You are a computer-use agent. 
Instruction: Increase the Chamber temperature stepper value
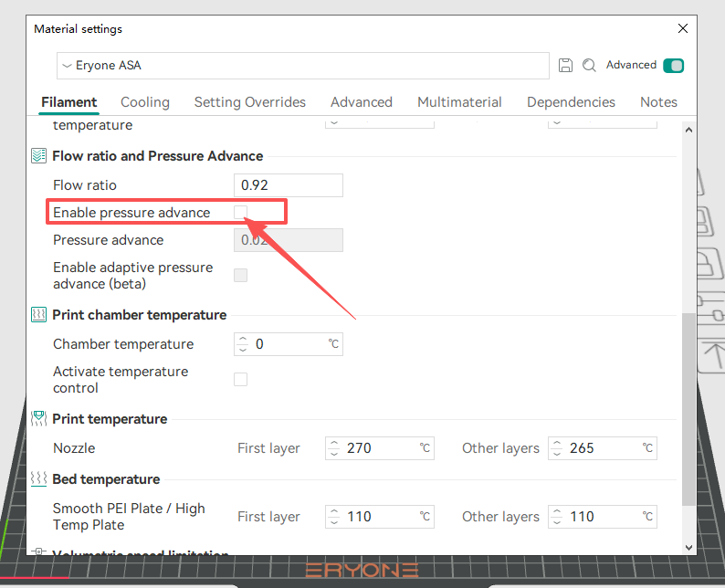click(243, 340)
